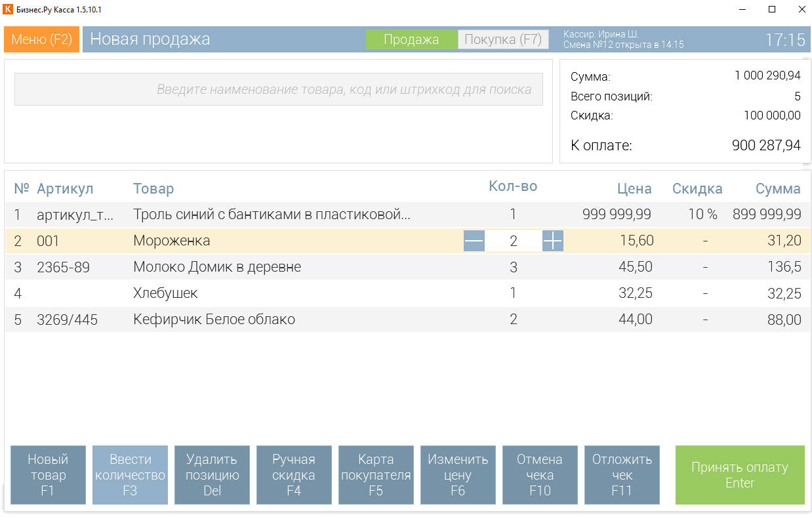Click the Удалить позицию Del button
The width and height of the screenshot is (812, 517).
pos(212,475)
